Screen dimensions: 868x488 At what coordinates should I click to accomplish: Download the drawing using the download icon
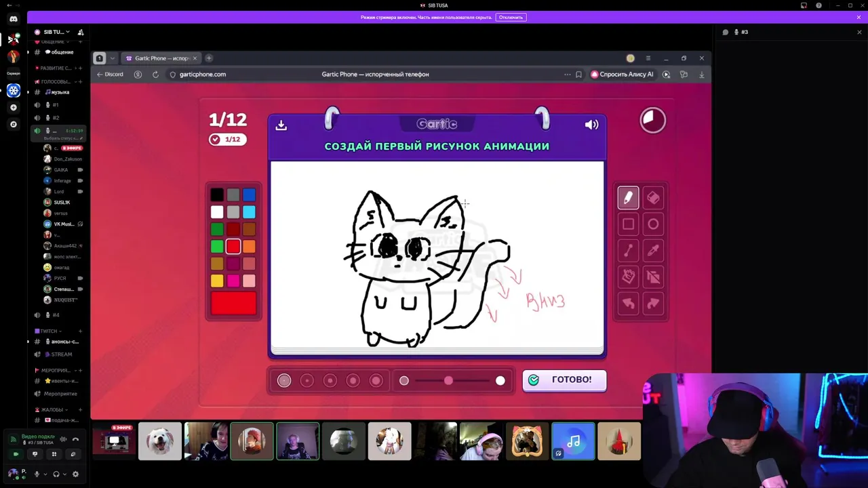click(x=281, y=125)
